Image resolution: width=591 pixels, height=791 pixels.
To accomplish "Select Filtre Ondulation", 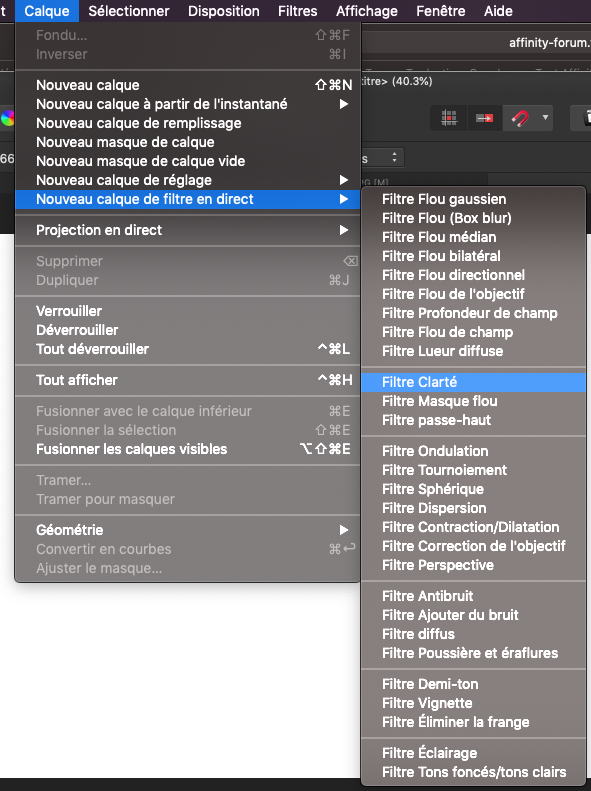I will (474, 451).
